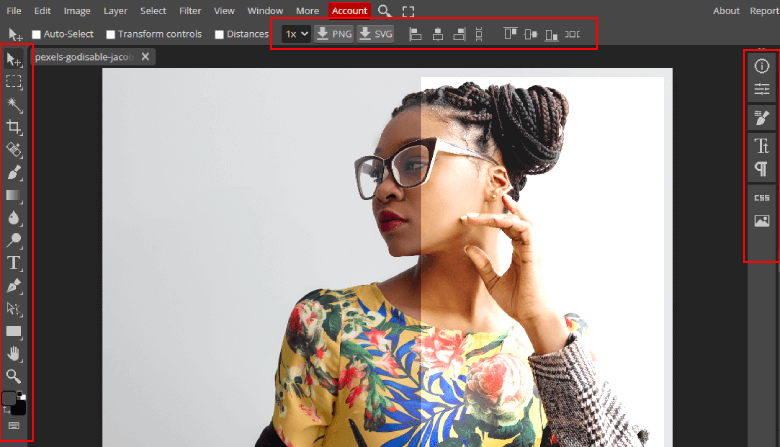Open the Properties sliders panel icon

762,89
